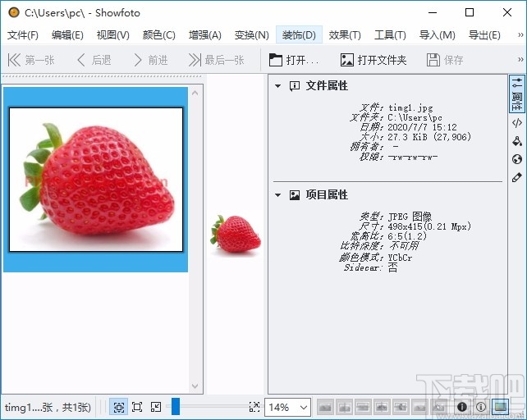Open the 文件(F) menu

point(22,35)
